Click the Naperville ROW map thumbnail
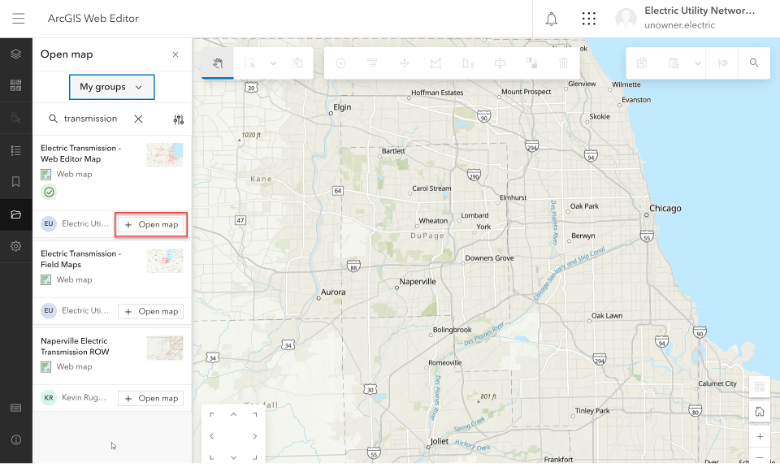780x465 pixels. click(x=165, y=348)
